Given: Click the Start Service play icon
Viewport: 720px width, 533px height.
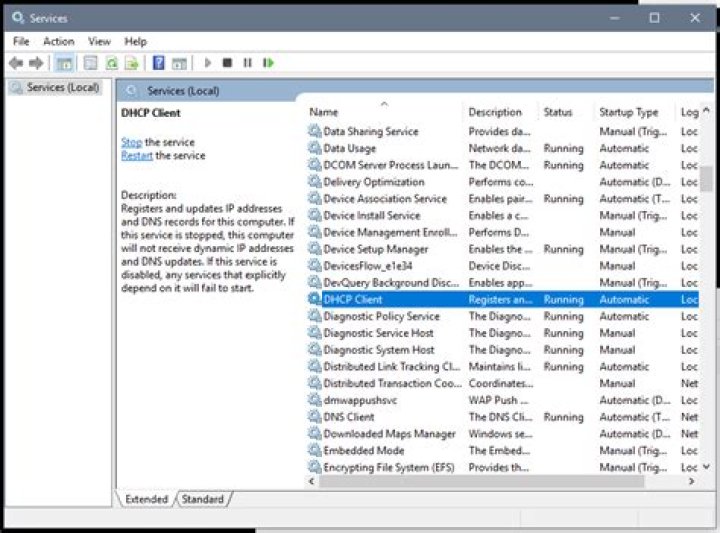Looking at the screenshot, I should click(208, 63).
